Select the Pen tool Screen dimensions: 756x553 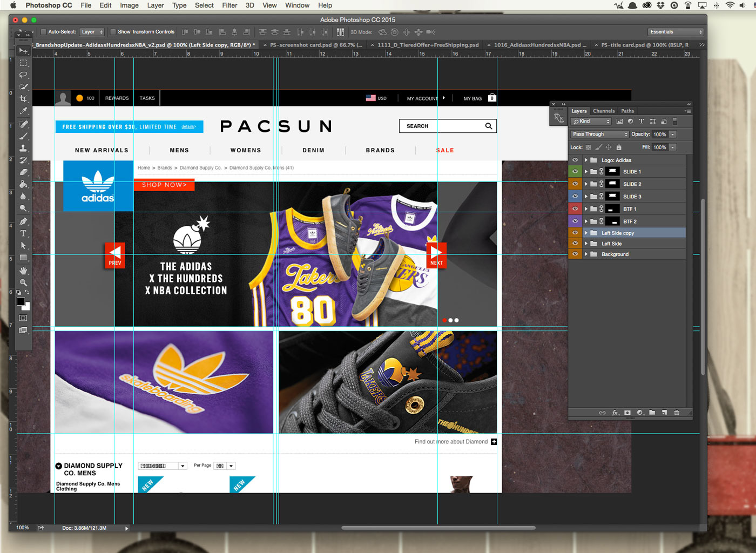tap(23, 221)
